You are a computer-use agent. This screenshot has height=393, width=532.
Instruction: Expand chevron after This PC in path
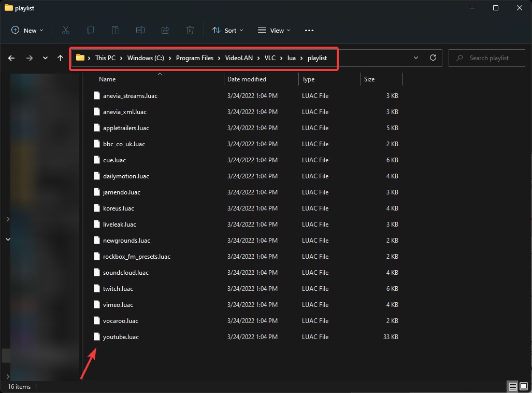click(121, 58)
